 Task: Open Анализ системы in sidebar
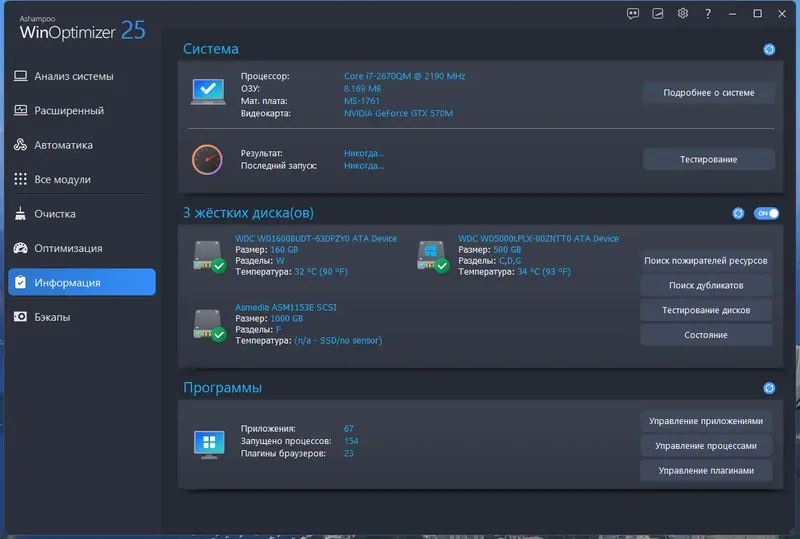[82, 76]
